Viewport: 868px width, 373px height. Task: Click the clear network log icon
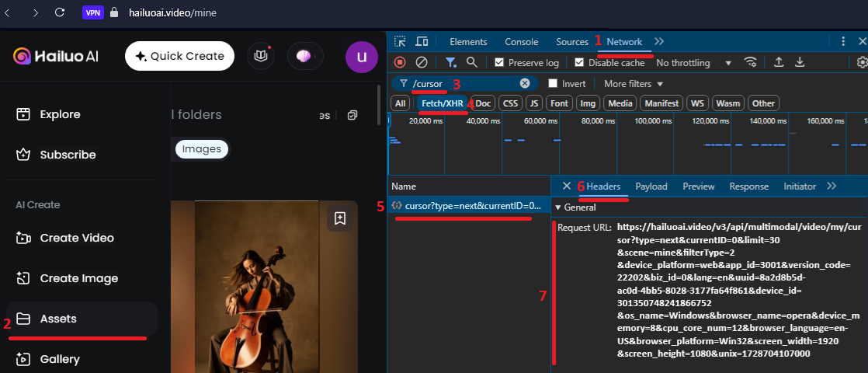[x=422, y=62]
